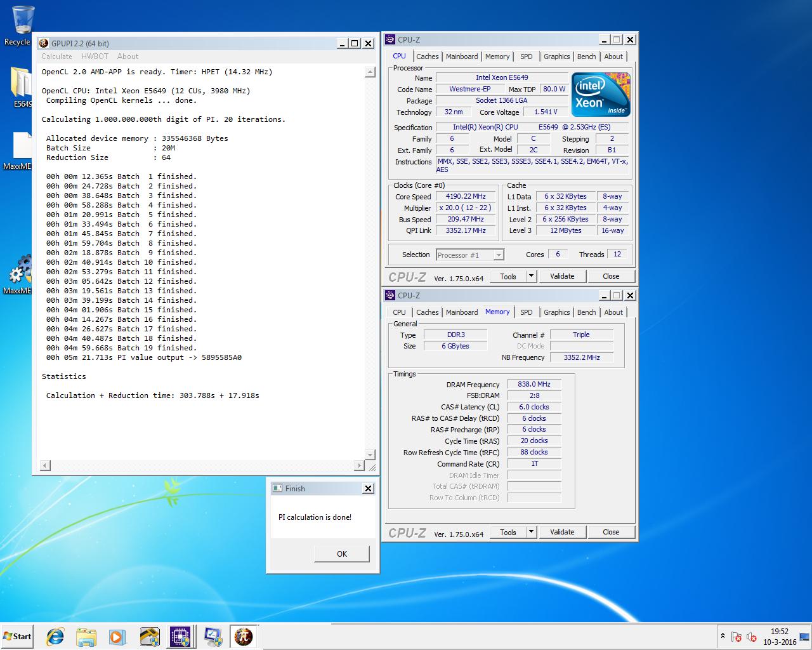812x650 pixels.
Task: Open the monitor shield taskbar icon
Action: 212,637
